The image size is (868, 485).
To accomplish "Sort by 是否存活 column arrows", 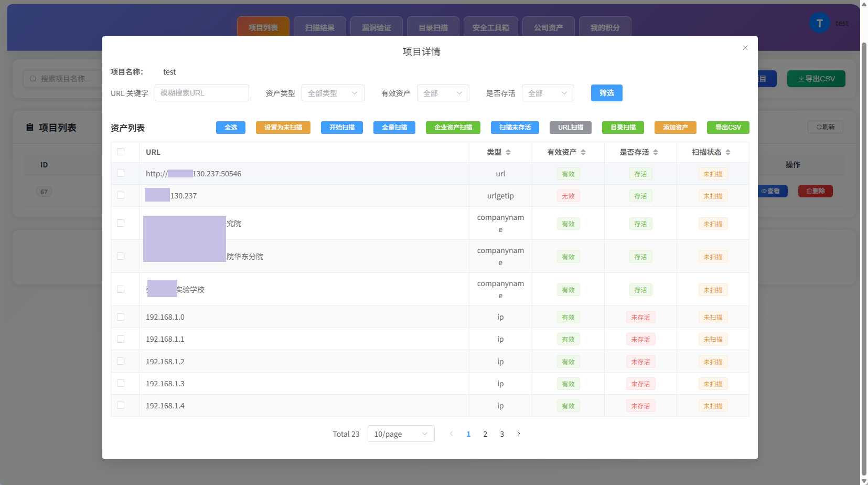I will click(x=656, y=152).
